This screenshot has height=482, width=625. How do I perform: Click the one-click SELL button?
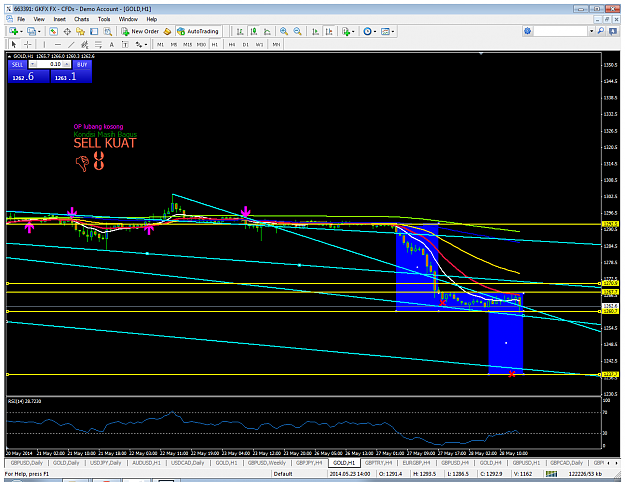click(x=17, y=65)
